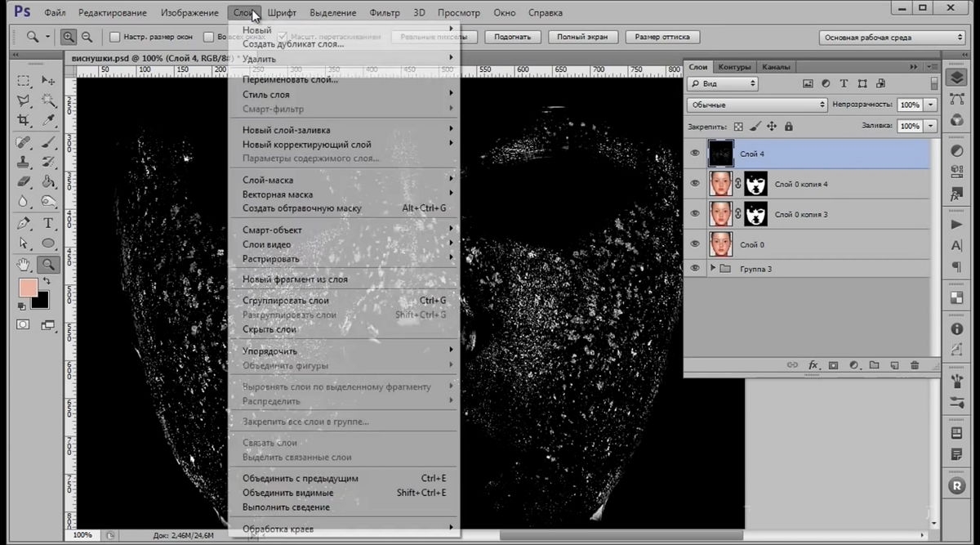This screenshot has height=545, width=980.
Task: Enable the 'Настр. размер окон' checkbox
Action: tap(115, 37)
